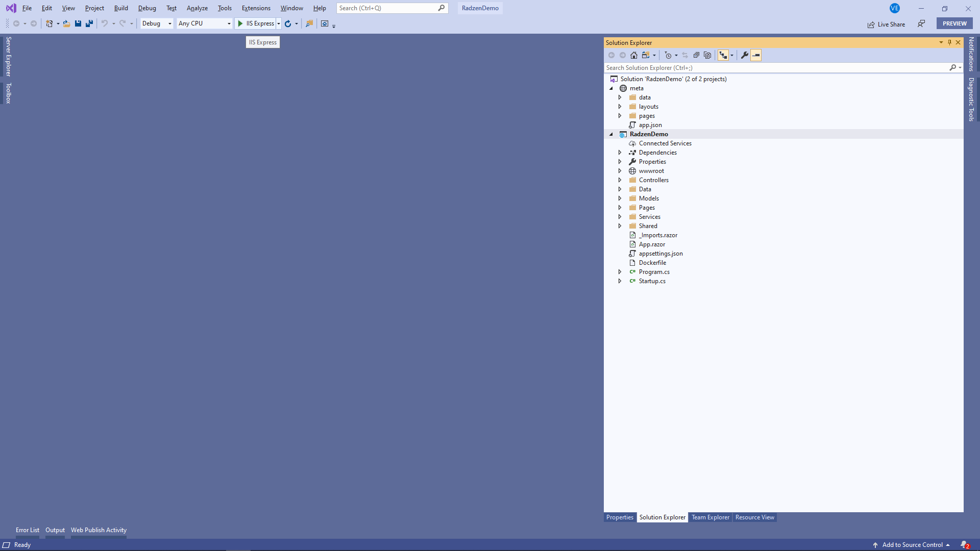980x551 pixels.
Task: Click the Save All toolbar icon
Action: point(89,23)
